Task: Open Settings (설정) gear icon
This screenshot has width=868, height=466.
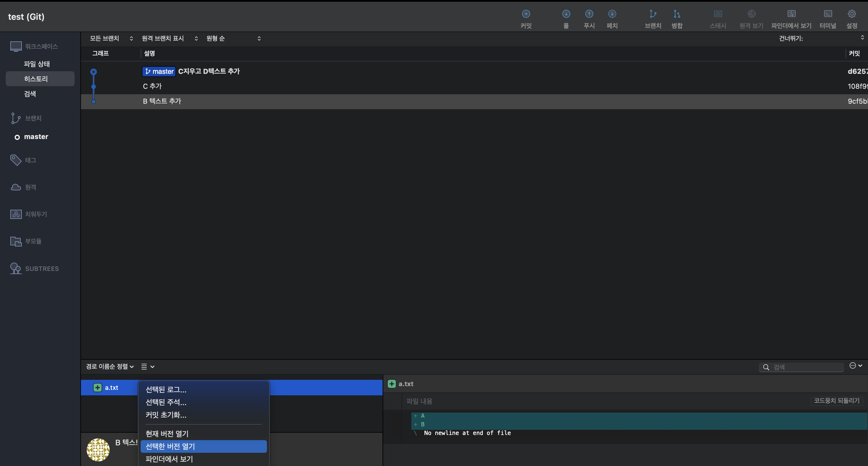Action: coord(851,14)
